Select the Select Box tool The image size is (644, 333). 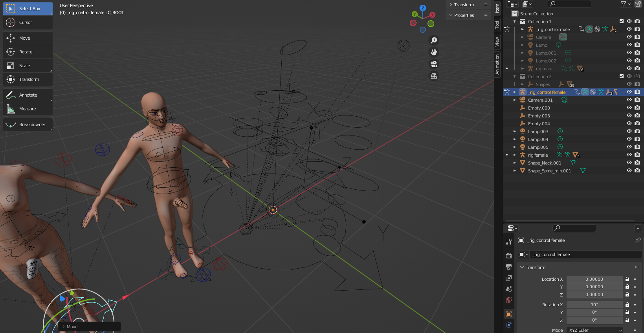coord(28,9)
